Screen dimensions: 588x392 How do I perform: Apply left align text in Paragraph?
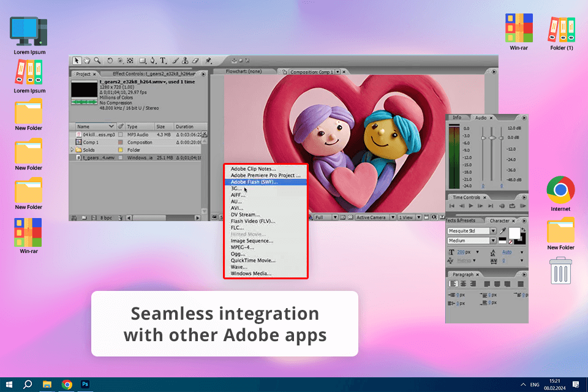453,284
